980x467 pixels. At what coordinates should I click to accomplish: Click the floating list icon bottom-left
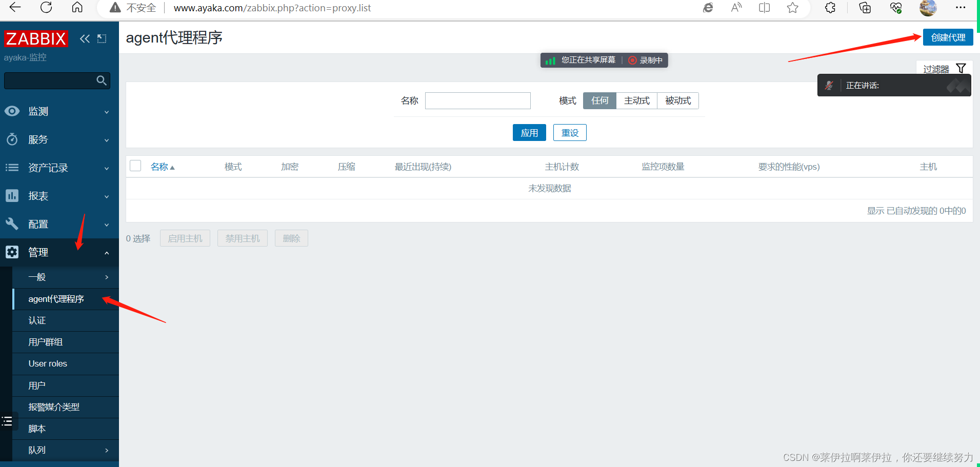pyautogui.click(x=7, y=421)
